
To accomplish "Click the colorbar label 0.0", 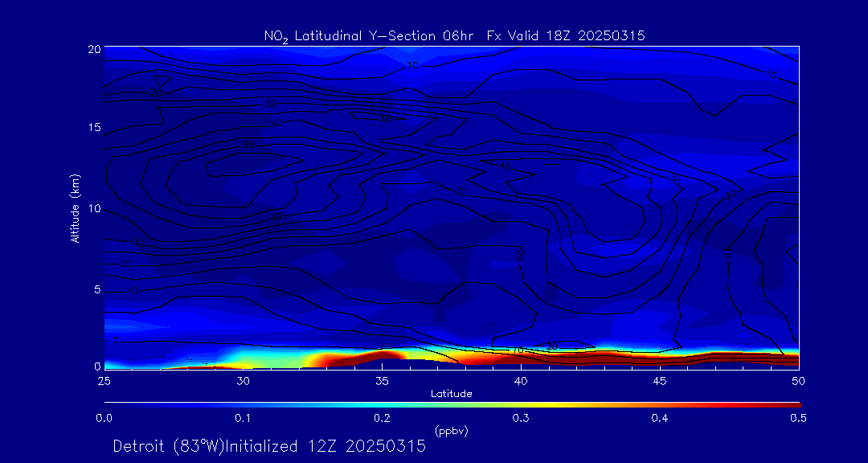I will click(x=104, y=418).
